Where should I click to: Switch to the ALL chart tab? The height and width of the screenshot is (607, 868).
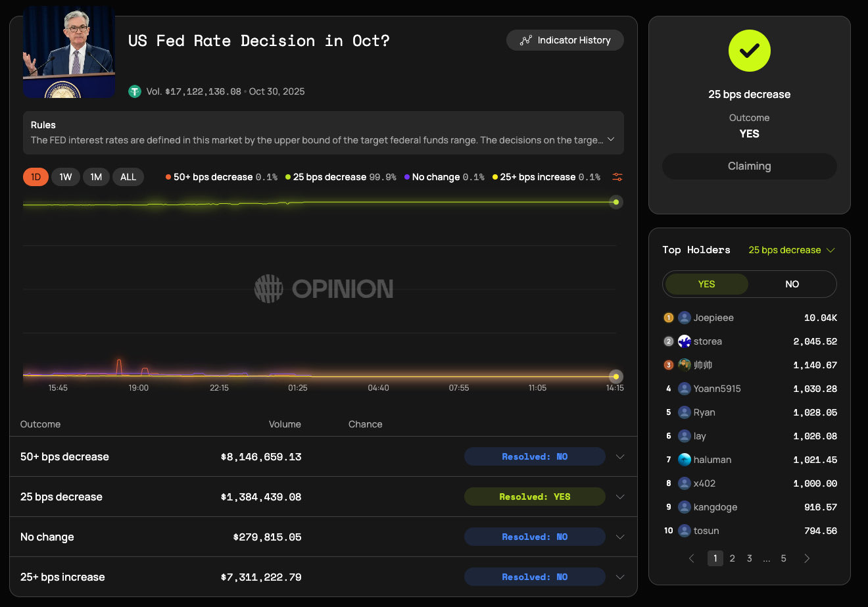[x=128, y=176]
